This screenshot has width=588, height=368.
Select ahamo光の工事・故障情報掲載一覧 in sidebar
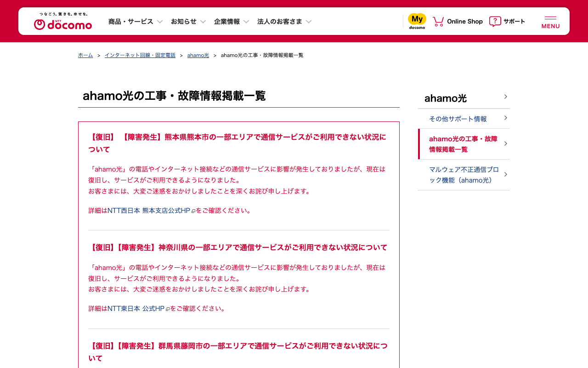pos(464,144)
